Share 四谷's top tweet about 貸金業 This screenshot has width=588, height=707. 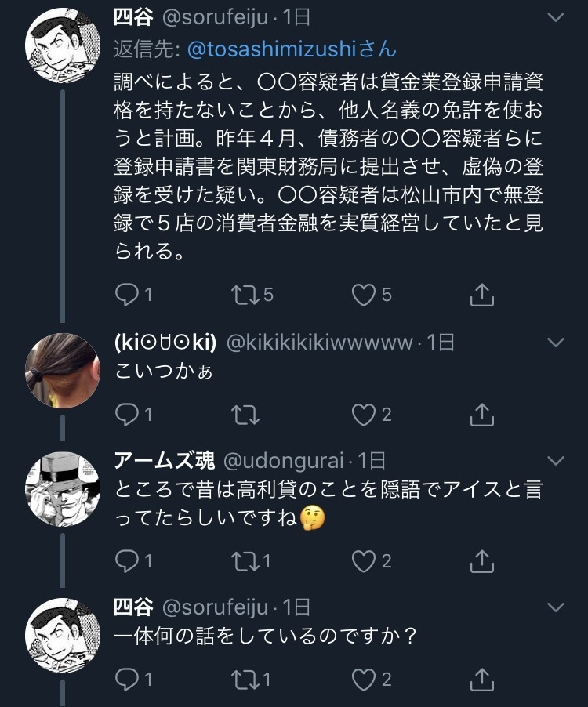pyautogui.click(x=481, y=294)
